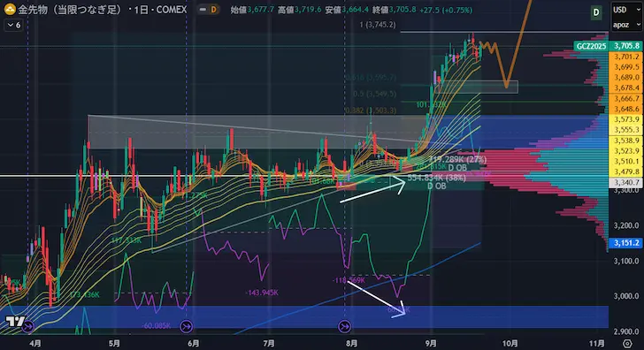Click the orange 3,699.5 price label
The image size is (644, 350).
(626, 67)
